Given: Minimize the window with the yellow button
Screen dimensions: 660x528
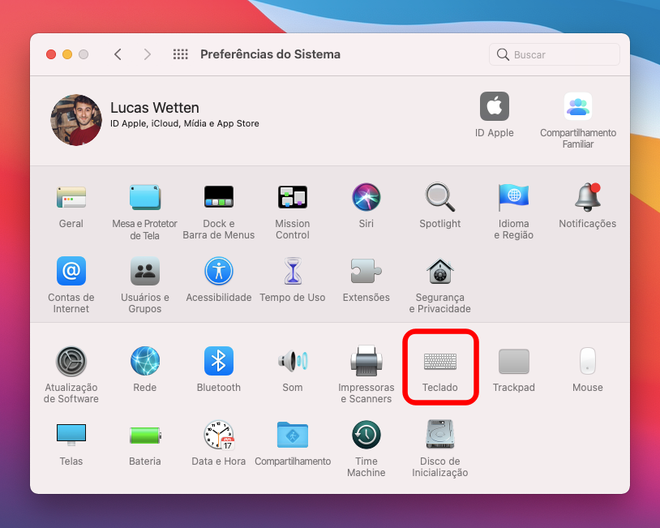Looking at the screenshot, I should click(x=67, y=54).
